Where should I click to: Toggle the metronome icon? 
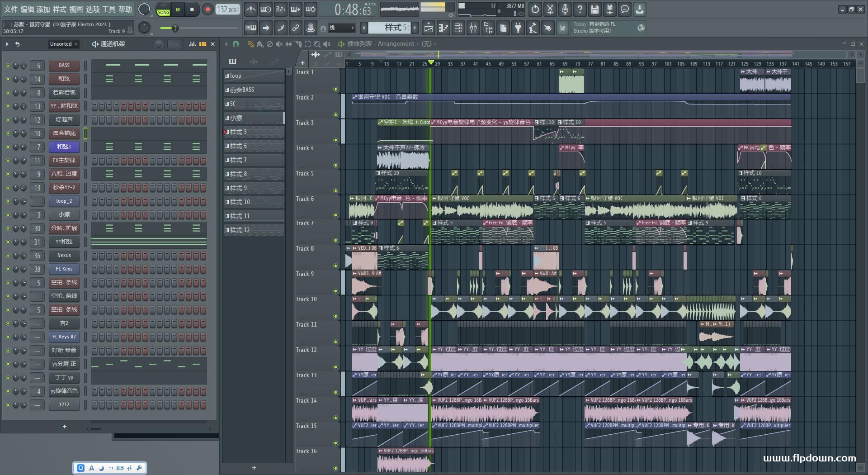pos(250,9)
